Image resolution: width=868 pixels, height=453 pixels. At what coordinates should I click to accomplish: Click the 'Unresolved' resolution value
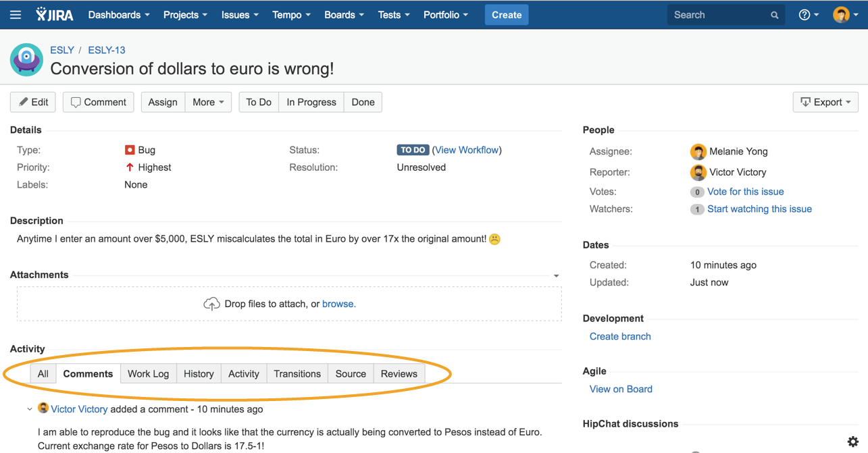(x=422, y=167)
